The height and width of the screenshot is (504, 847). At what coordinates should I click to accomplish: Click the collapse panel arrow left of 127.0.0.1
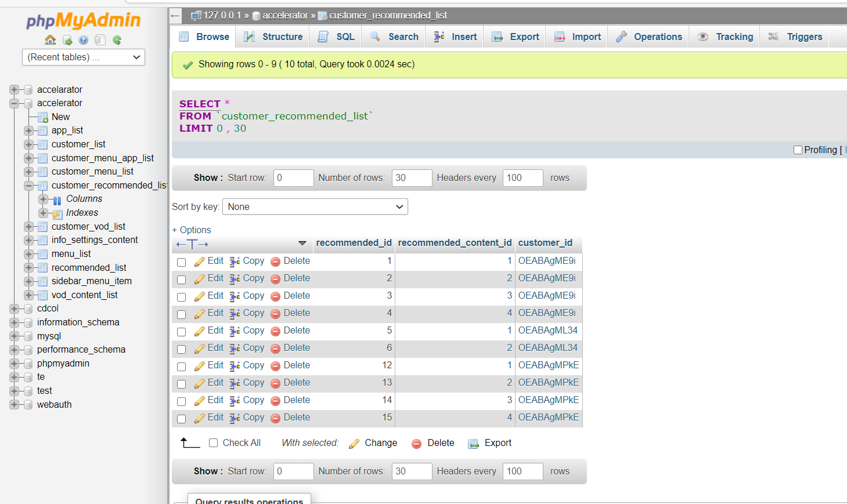click(175, 16)
